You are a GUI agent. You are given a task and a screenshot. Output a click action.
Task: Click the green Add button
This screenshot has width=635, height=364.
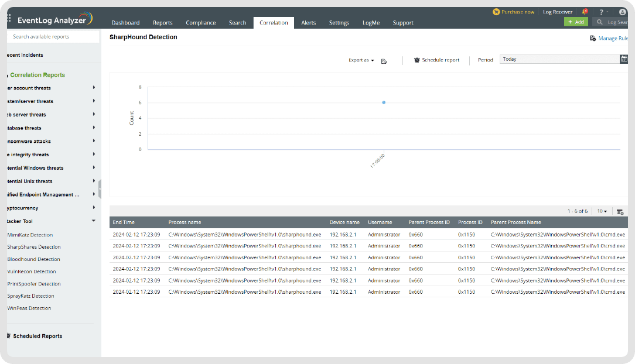[x=576, y=22]
